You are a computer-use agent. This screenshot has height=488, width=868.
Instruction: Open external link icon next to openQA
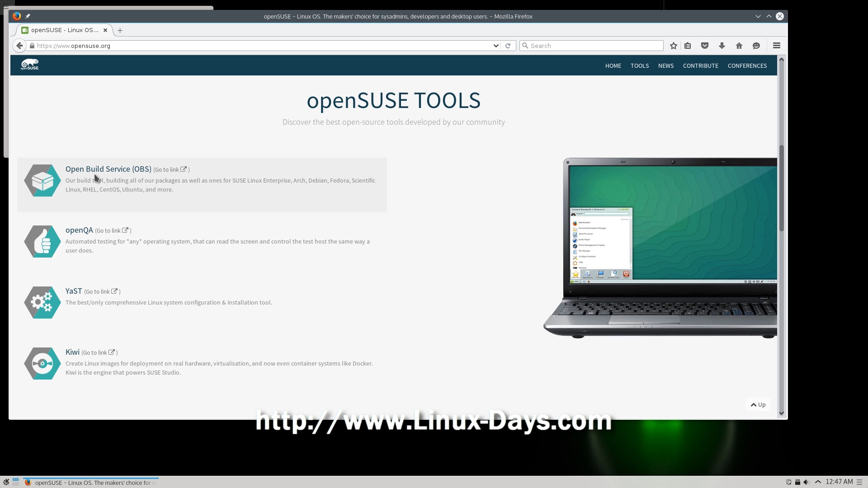[x=125, y=230]
